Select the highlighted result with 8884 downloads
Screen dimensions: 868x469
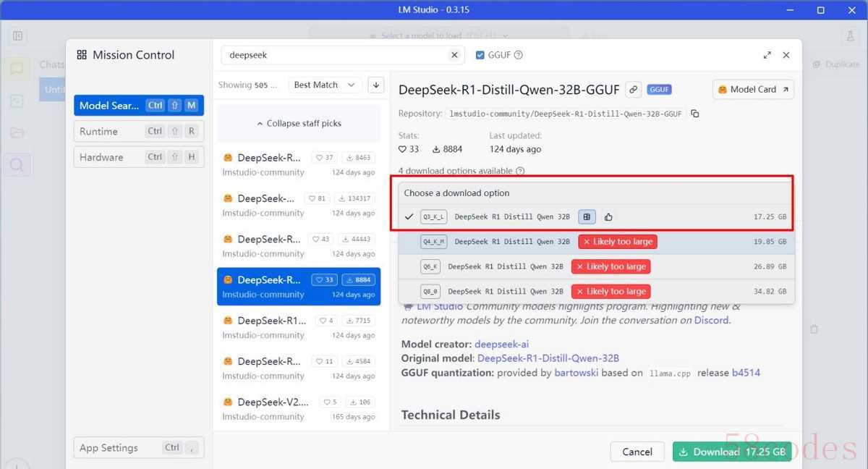click(x=299, y=287)
